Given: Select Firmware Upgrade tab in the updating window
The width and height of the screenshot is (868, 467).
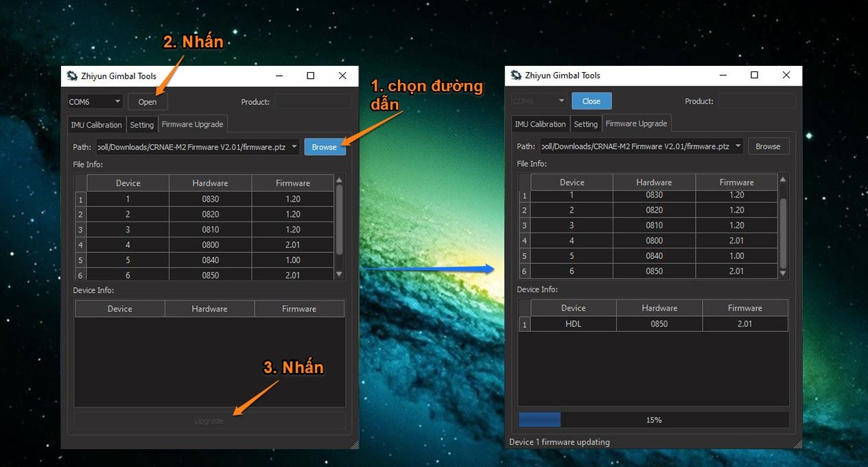Looking at the screenshot, I should pos(637,123).
